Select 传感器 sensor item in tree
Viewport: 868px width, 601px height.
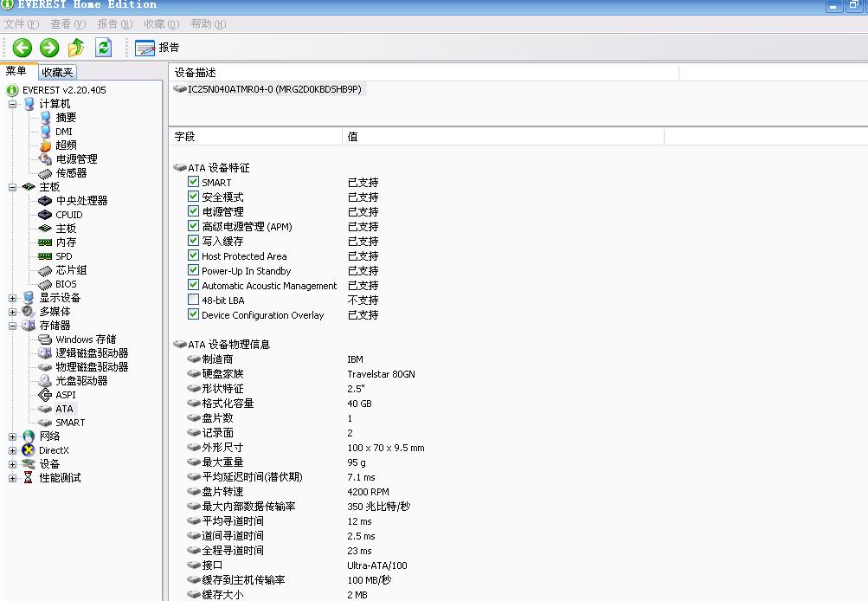[71, 173]
